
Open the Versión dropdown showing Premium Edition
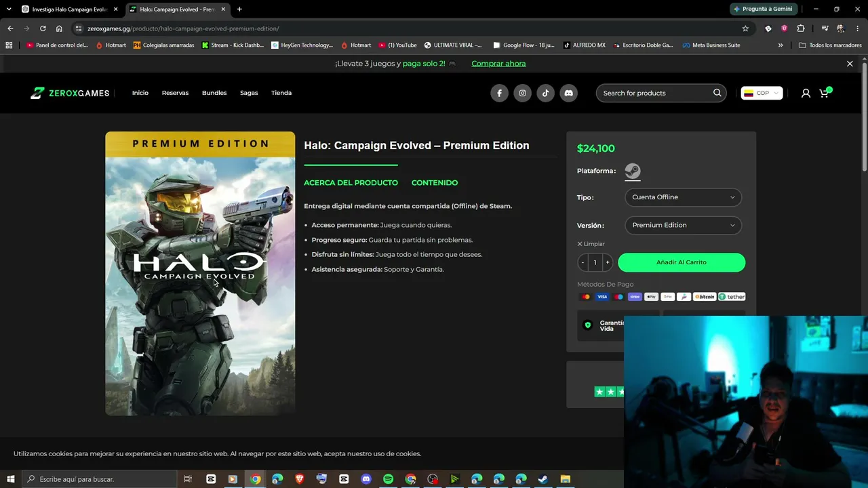point(683,225)
